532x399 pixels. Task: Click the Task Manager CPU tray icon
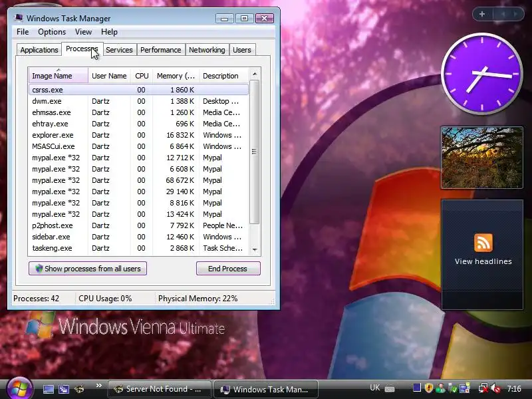pyautogui.click(x=417, y=388)
